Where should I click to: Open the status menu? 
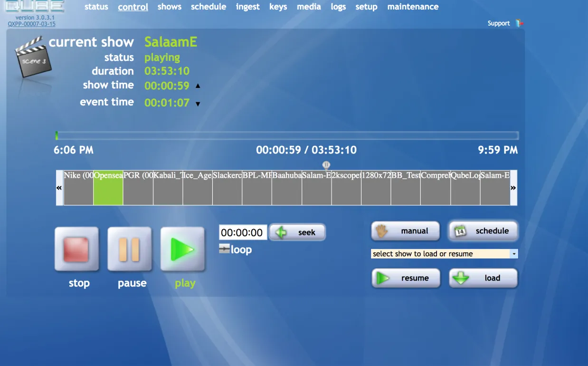click(x=96, y=7)
